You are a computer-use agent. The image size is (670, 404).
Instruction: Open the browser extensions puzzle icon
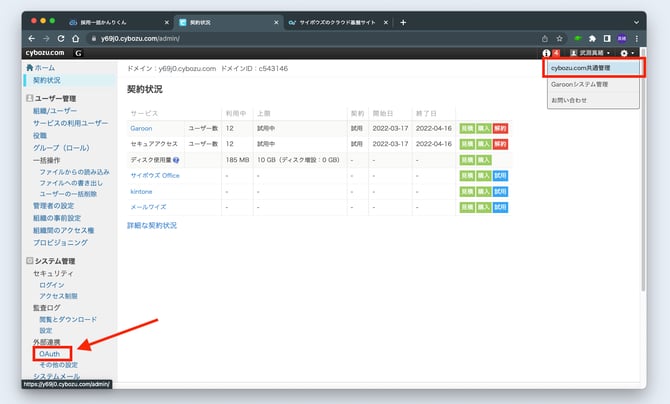click(593, 38)
